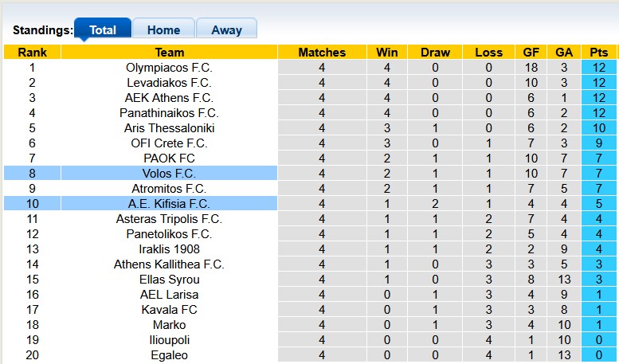Click the Rank column header
This screenshot has height=364, width=619.
pos(32,53)
